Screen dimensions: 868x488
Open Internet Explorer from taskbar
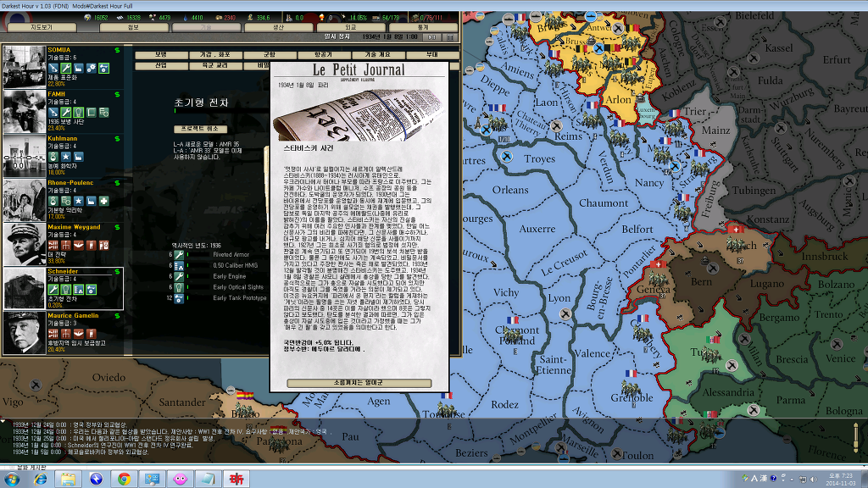click(40, 480)
